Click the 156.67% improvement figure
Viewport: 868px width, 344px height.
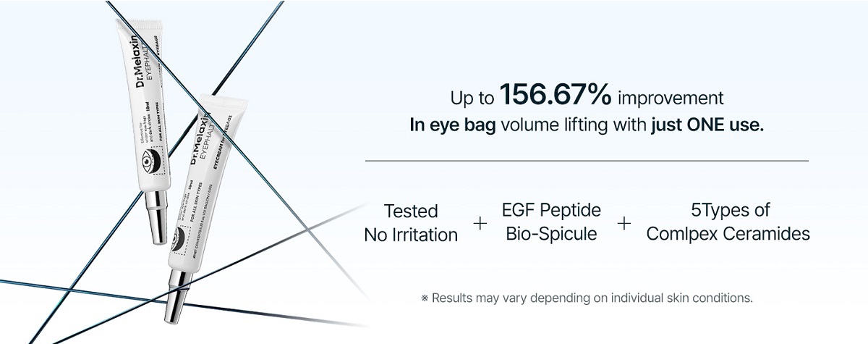pyautogui.click(x=556, y=95)
